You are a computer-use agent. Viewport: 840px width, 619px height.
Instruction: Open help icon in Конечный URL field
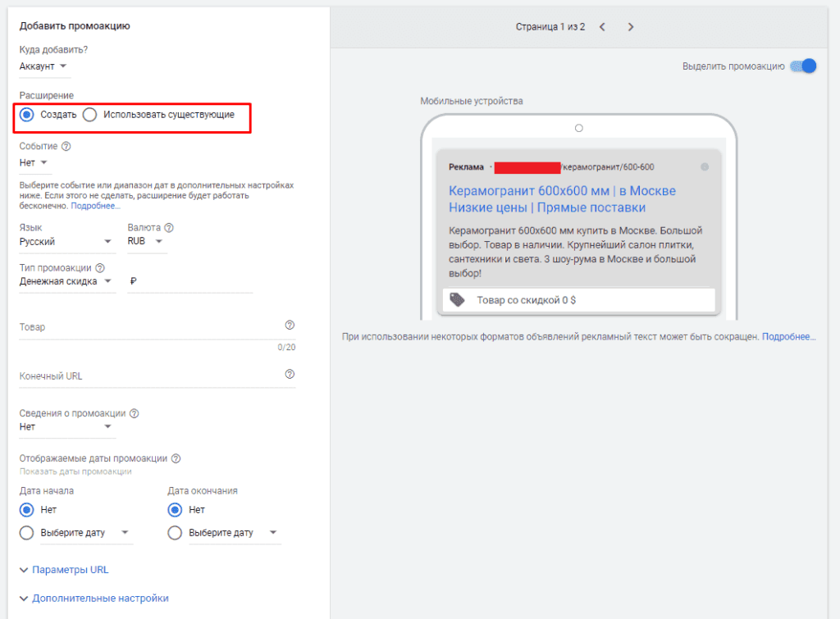pos(290,375)
